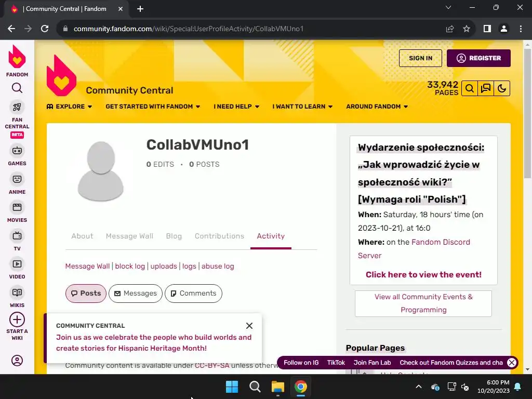Close the Community Central notification popup
The height and width of the screenshot is (399, 532).
tap(249, 326)
